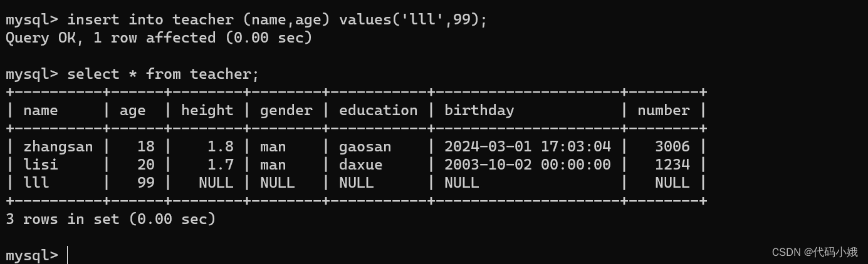Screen dimensions: 868x264
Task: Click the insert into teacher command text
Action: click(x=276, y=19)
